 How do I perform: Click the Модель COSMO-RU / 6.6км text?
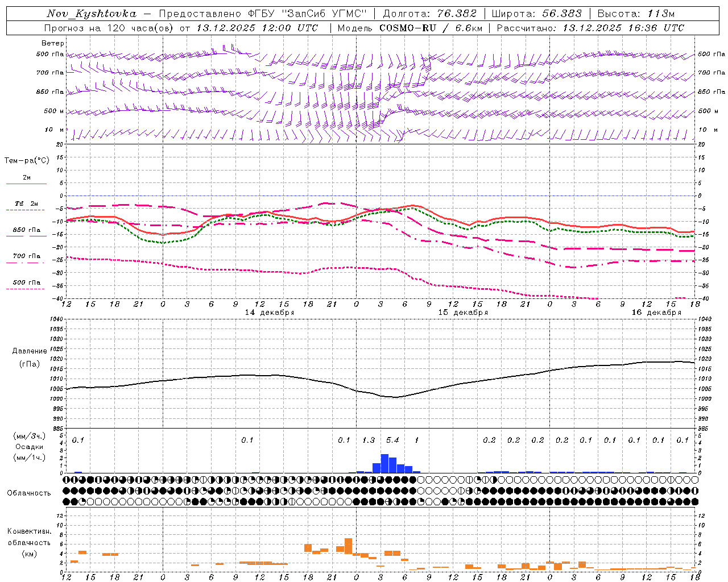(410, 28)
